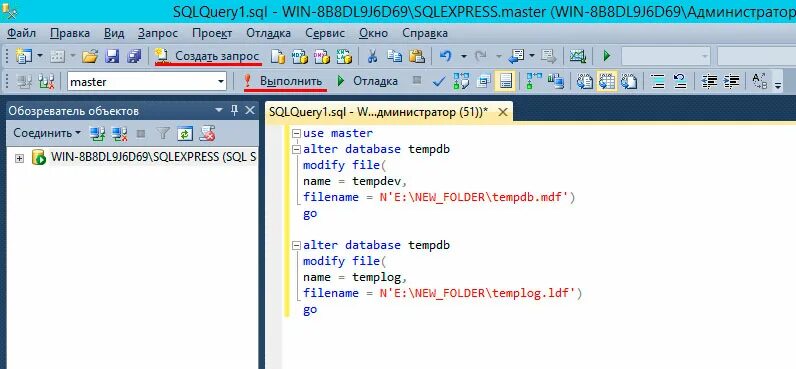Decrease indent of selected lines

[x=709, y=81]
